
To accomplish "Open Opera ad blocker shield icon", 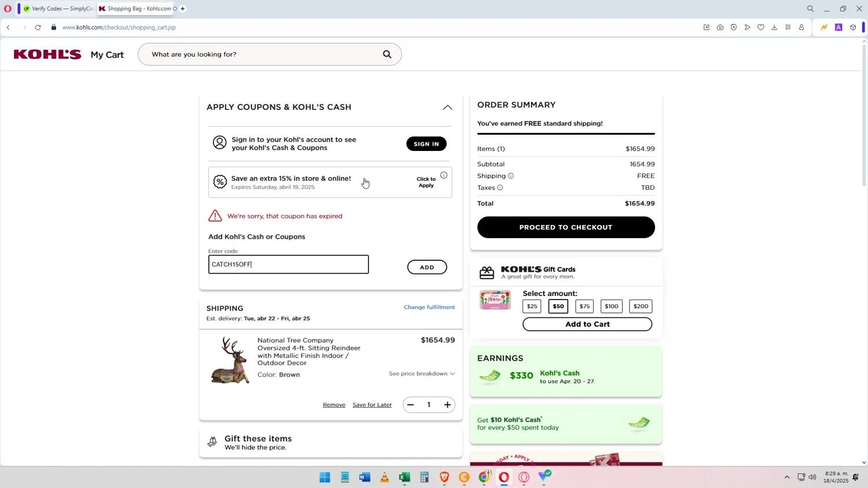I will (734, 27).
